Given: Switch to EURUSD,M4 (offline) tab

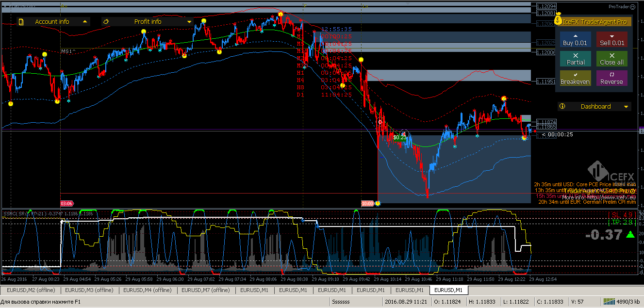Looking at the screenshot, I should (147, 290).
